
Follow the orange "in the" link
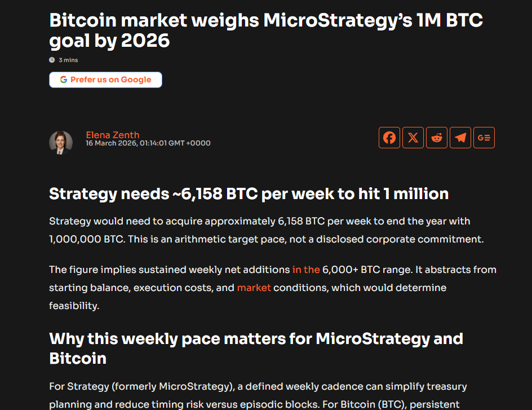[306, 270]
